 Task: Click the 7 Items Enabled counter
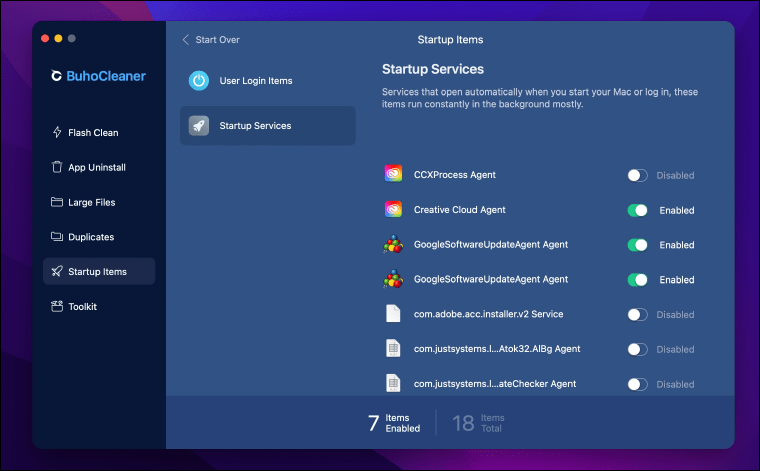pyautogui.click(x=394, y=423)
